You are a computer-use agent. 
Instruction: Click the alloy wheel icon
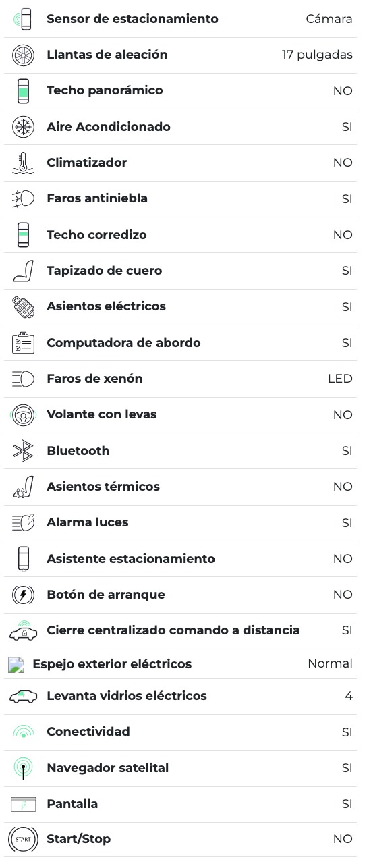pos(23,55)
